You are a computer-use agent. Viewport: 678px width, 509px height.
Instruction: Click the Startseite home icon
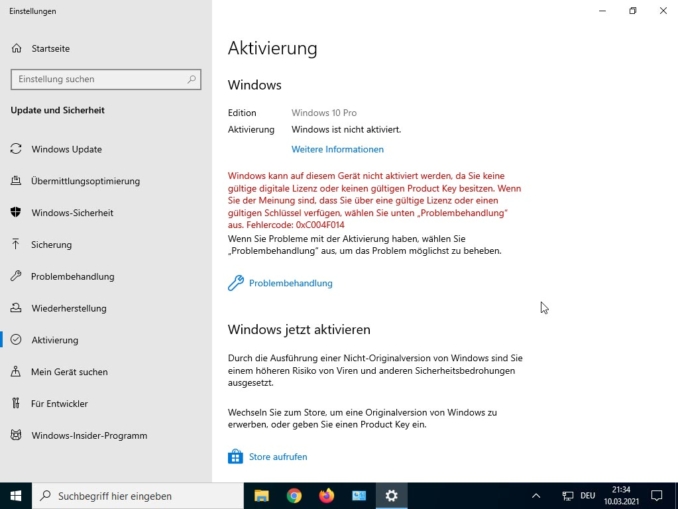(16, 48)
